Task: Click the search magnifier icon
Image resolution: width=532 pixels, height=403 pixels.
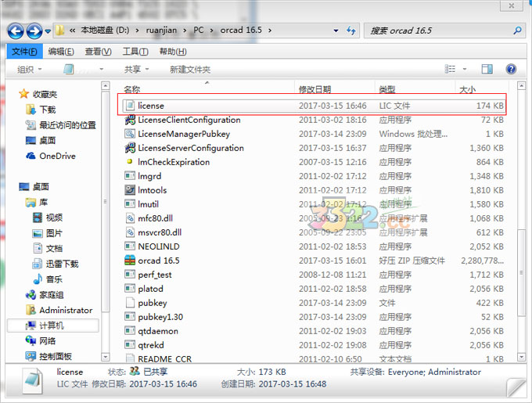Action: 517,31
